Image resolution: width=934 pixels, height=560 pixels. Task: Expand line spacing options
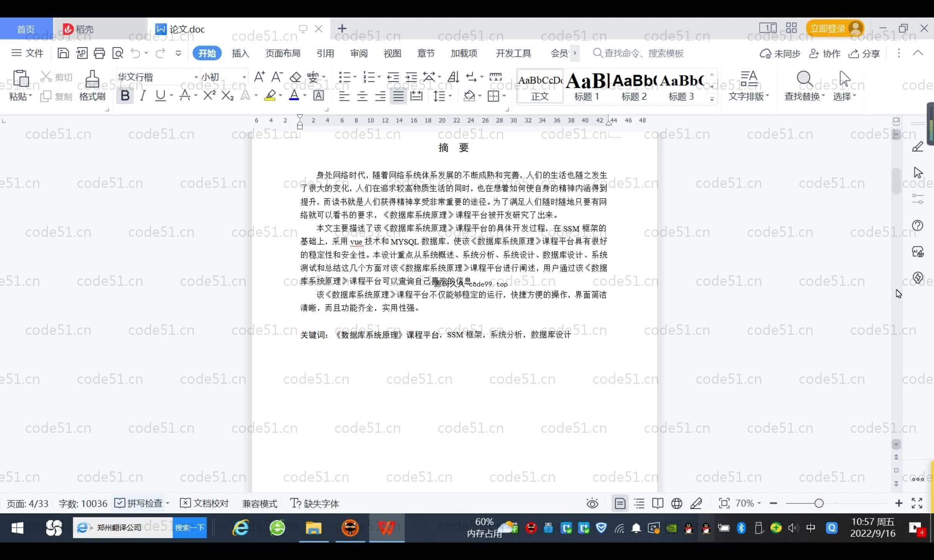tap(450, 96)
